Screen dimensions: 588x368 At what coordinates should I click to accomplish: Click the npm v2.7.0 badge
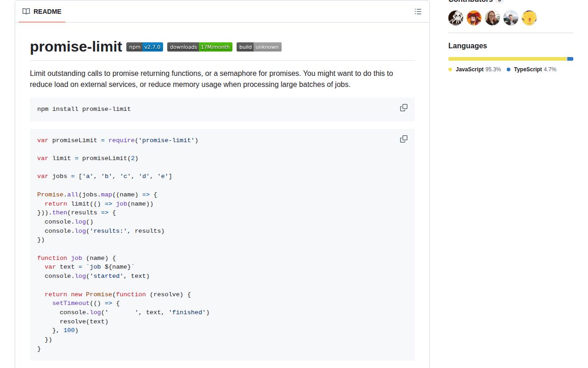tap(145, 47)
